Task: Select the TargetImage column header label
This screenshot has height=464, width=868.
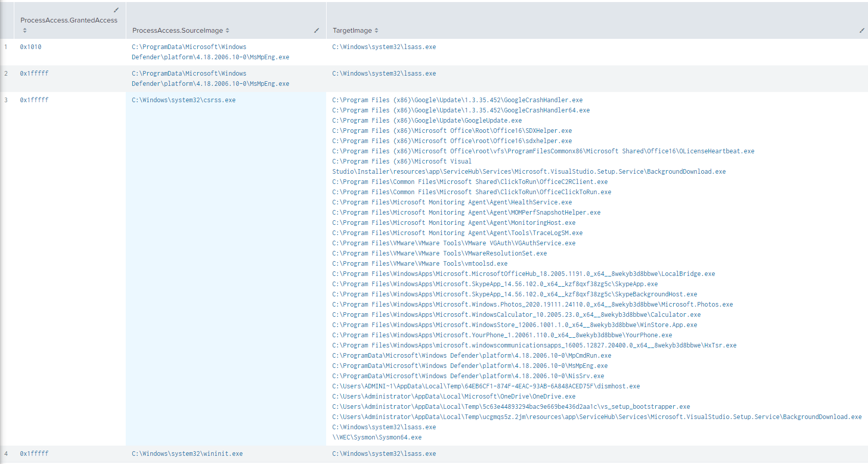Action: click(352, 31)
